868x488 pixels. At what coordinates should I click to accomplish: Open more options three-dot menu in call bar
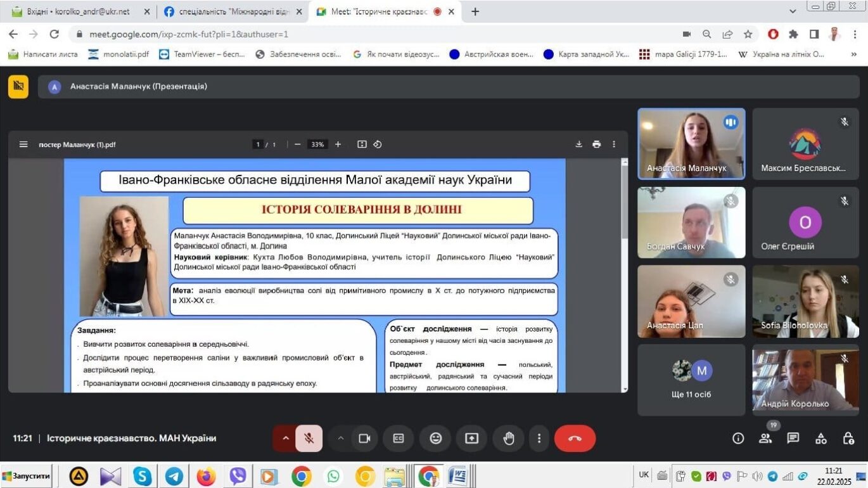coord(539,439)
